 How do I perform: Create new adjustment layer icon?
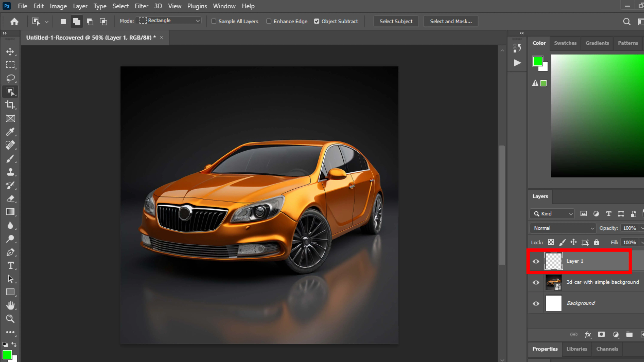(x=616, y=335)
